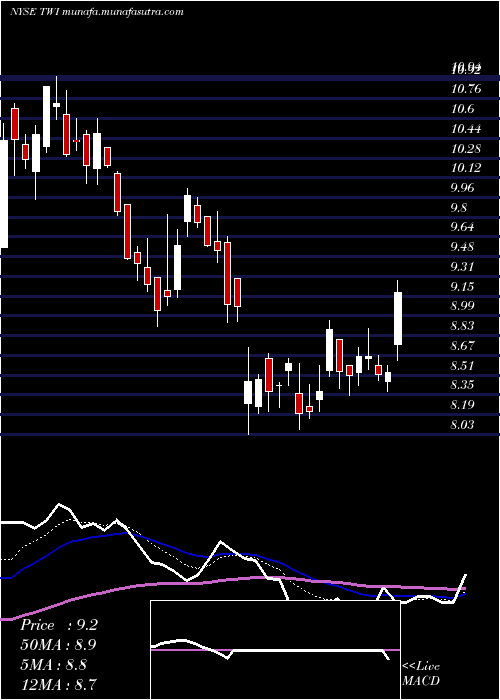
Task: Click the 10.28 price axis label
Action: click(466, 148)
